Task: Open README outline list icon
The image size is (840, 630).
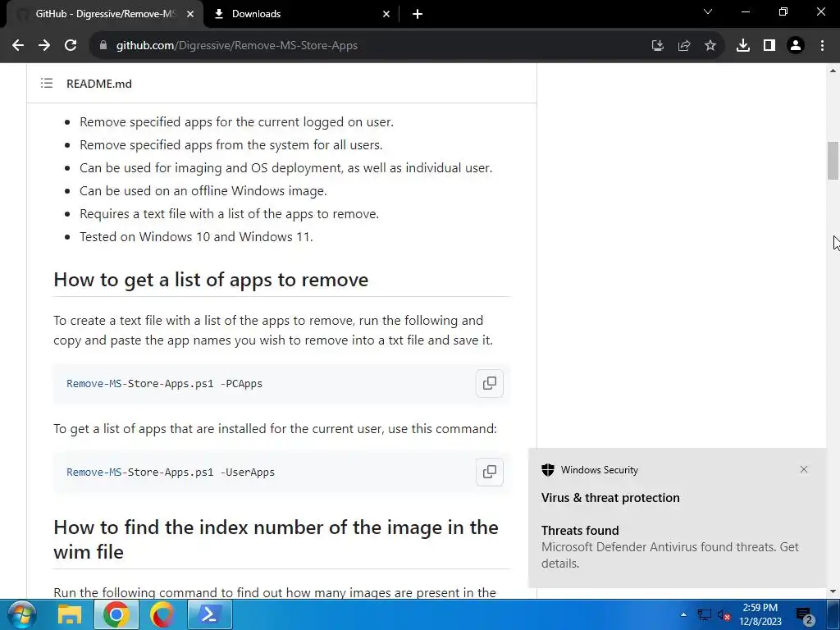Action: 47,83
